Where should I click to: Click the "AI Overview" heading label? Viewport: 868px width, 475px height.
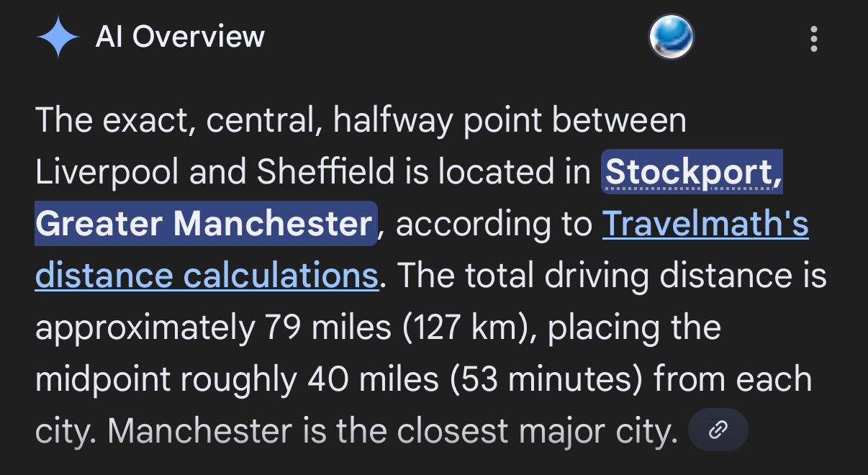coord(180,37)
